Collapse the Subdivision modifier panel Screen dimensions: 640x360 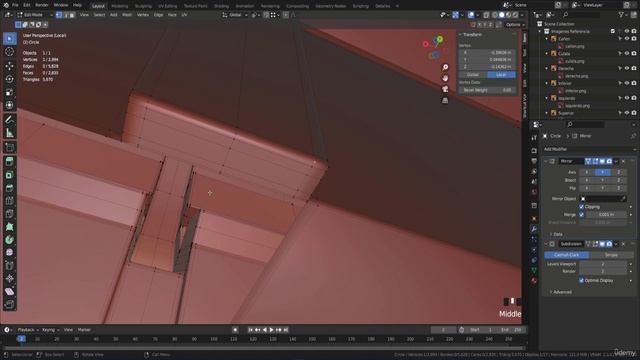tap(546, 244)
